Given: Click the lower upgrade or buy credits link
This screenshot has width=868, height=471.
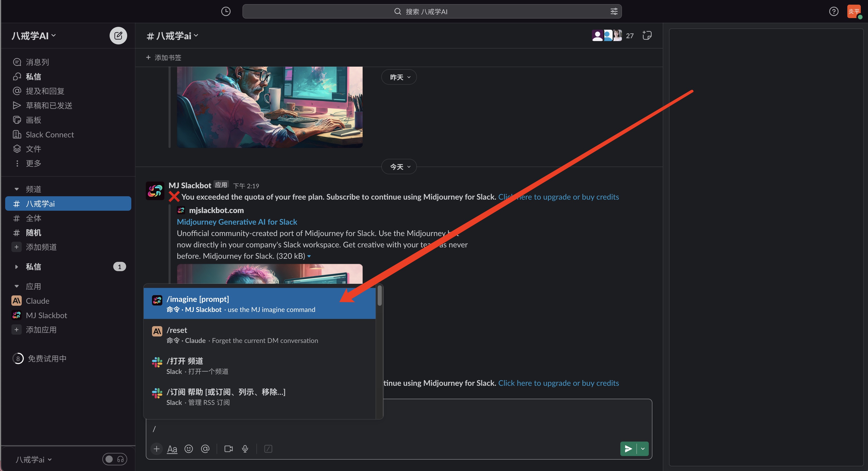Looking at the screenshot, I should click(x=558, y=383).
